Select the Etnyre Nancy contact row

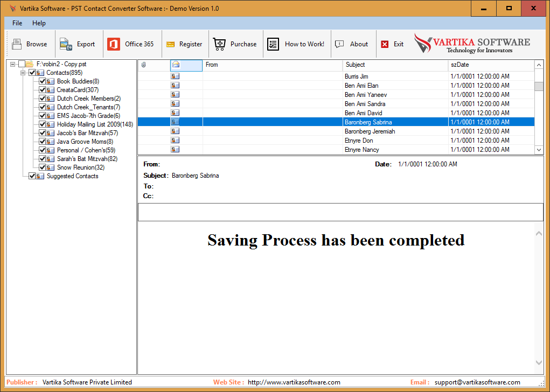336,149
